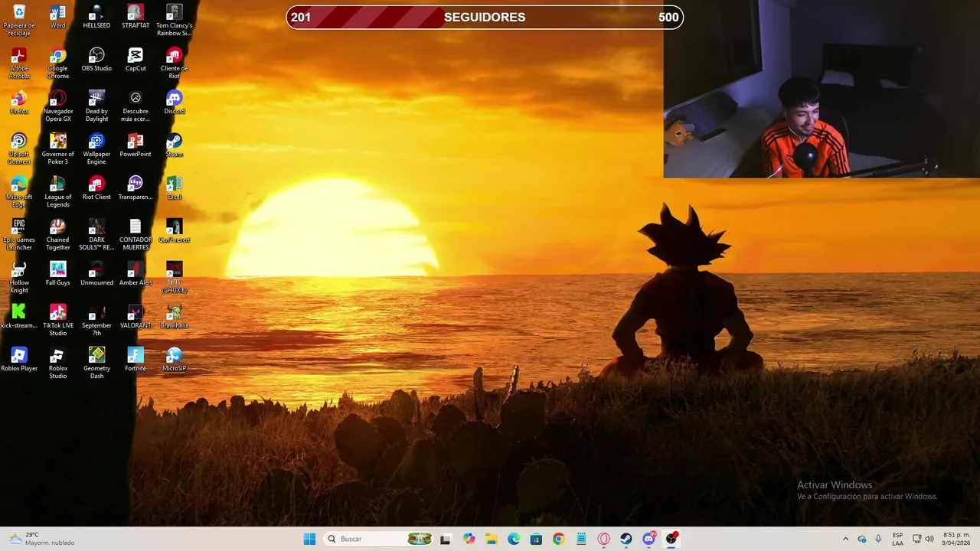Select the Wallpaper Engine desktop shortcut
The image size is (980, 551).
[96, 149]
